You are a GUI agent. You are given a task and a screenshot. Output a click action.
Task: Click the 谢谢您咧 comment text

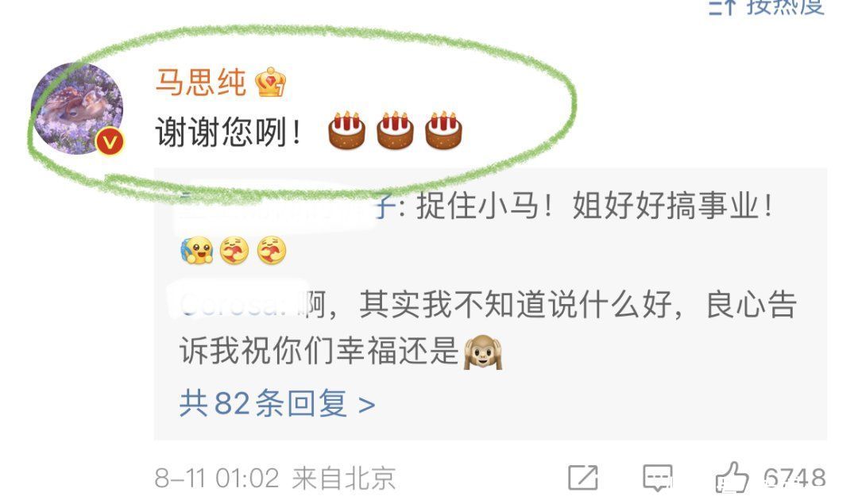pos(229,133)
